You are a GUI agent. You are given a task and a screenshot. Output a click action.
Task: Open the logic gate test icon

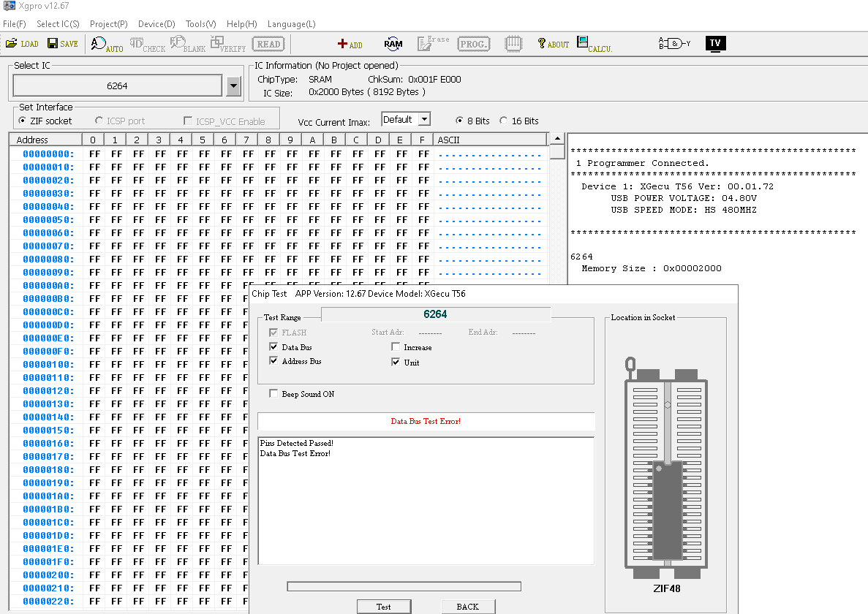pos(674,43)
